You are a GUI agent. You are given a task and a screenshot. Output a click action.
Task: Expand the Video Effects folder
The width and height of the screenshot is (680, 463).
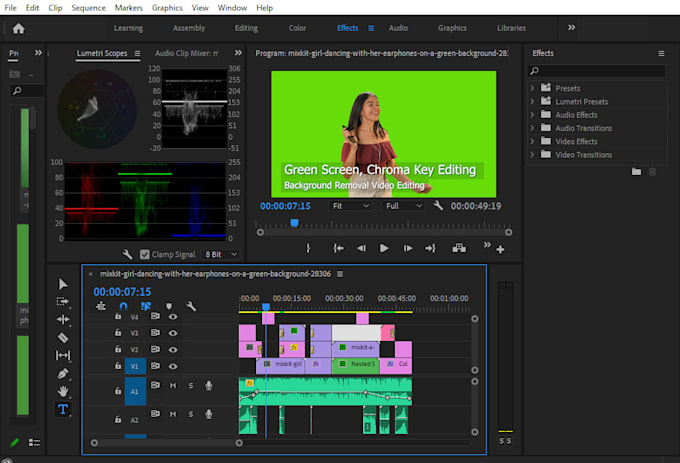(532, 141)
